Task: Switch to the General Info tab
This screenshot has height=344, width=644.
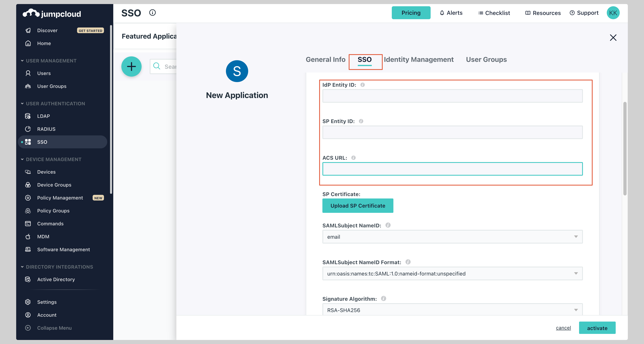Action: click(325, 59)
